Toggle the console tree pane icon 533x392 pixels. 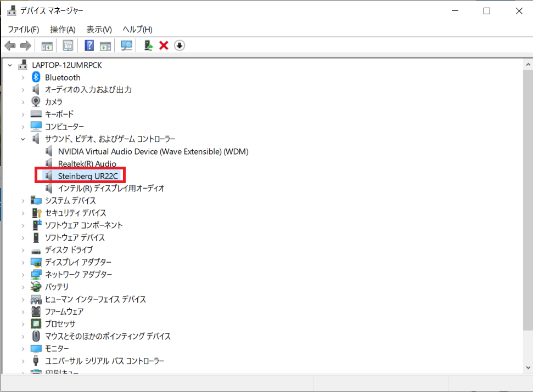point(47,46)
